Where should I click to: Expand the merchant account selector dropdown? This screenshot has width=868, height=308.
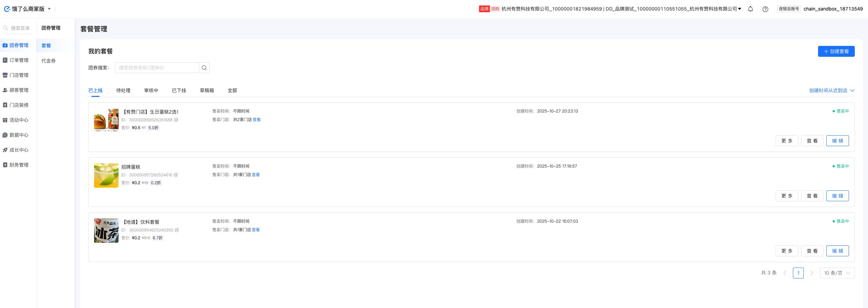coord(740,9)
